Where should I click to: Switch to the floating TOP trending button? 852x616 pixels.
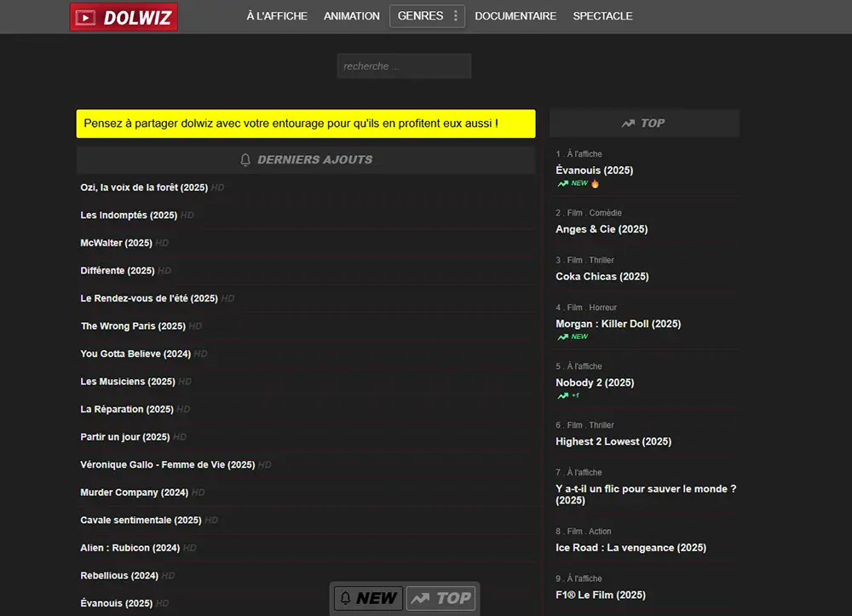pyautogui.click(x=440, y=598)
